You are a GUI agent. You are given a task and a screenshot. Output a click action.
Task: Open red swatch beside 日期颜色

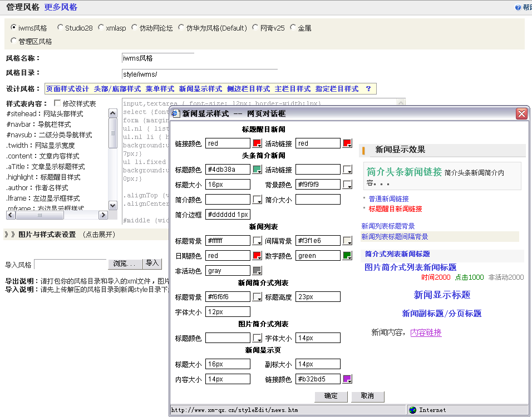pyautogui.click(x=257, y=256)
